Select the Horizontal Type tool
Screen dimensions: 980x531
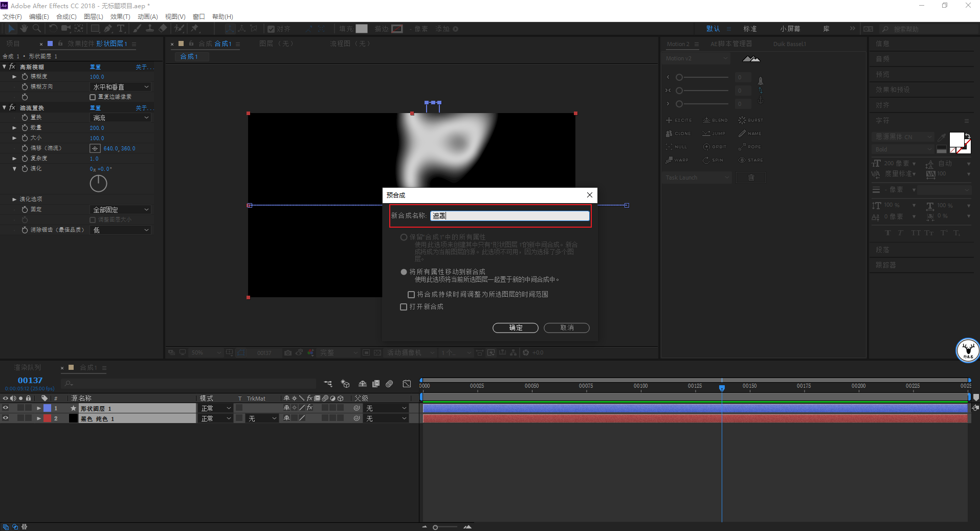(121, 29)
